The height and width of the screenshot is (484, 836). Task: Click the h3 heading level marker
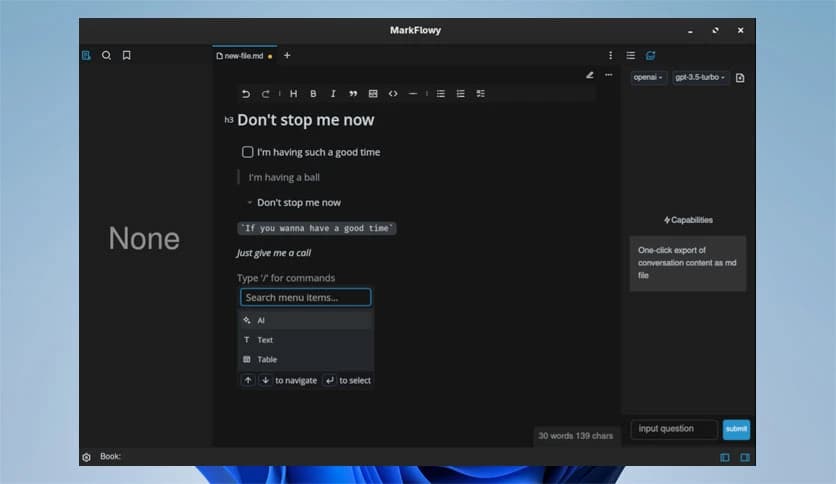tap(229, 120)
